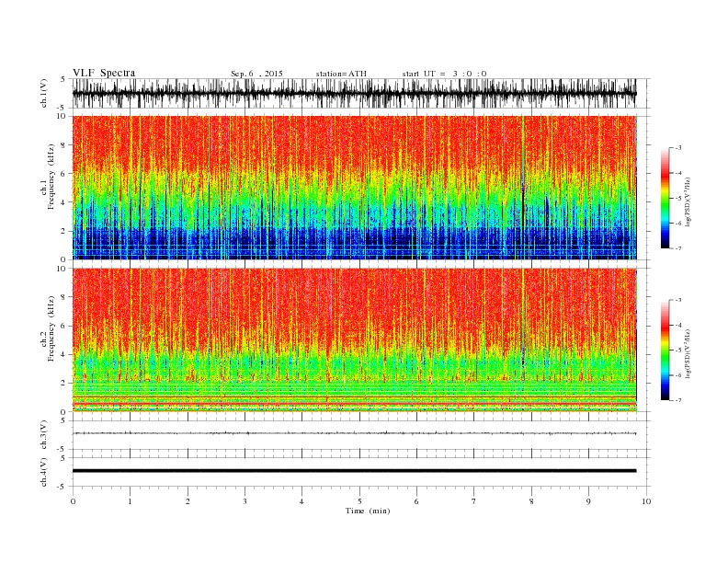Click the '-7' value on ch.2 colorbar
The image size is (728, 563).
click(678, 400)
